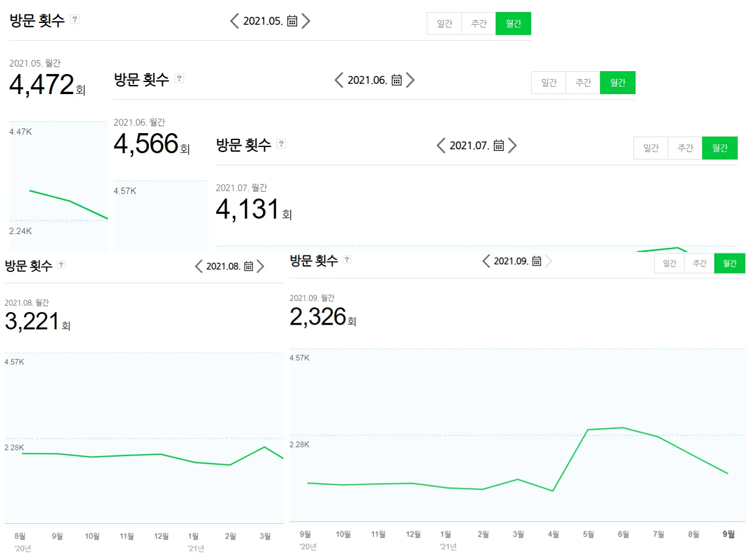This screenshot has width=748, height=560.
Task: Go to next month from 2021.08.
Action: tap(260, 266)
